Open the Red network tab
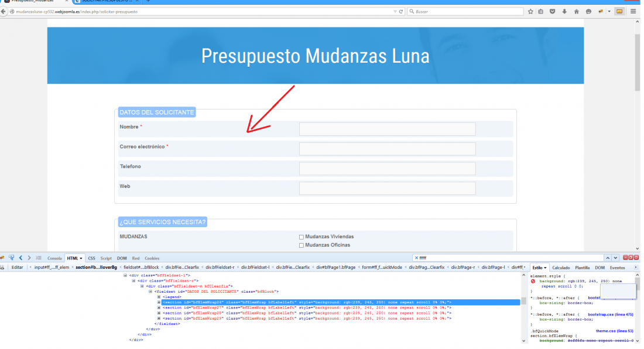 tap(136, 258)
